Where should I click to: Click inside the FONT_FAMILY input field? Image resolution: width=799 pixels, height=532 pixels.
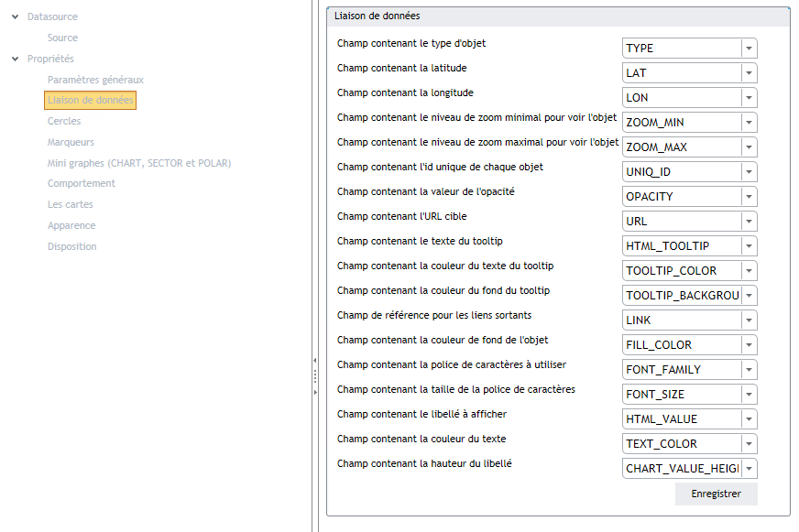(683, 370)
